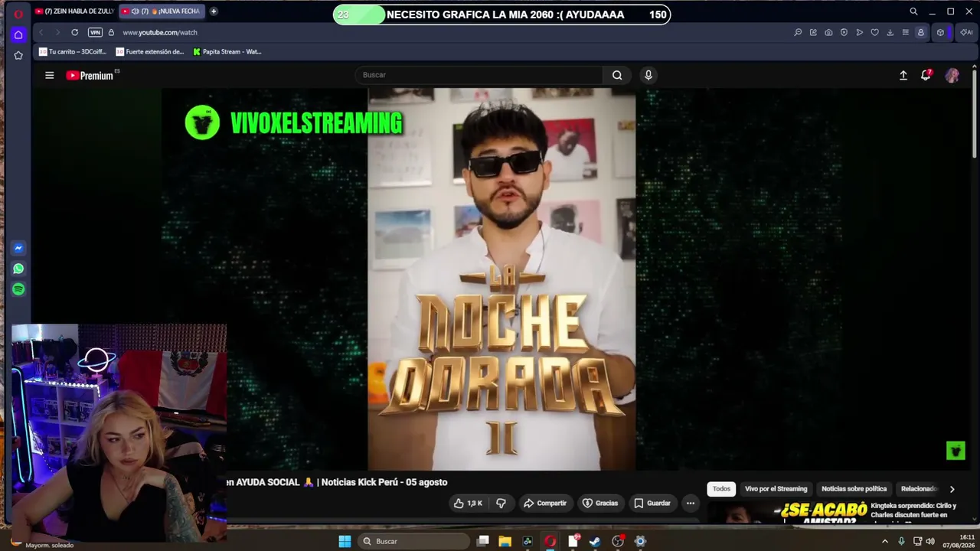Open the downloads icon

(890, 32)
